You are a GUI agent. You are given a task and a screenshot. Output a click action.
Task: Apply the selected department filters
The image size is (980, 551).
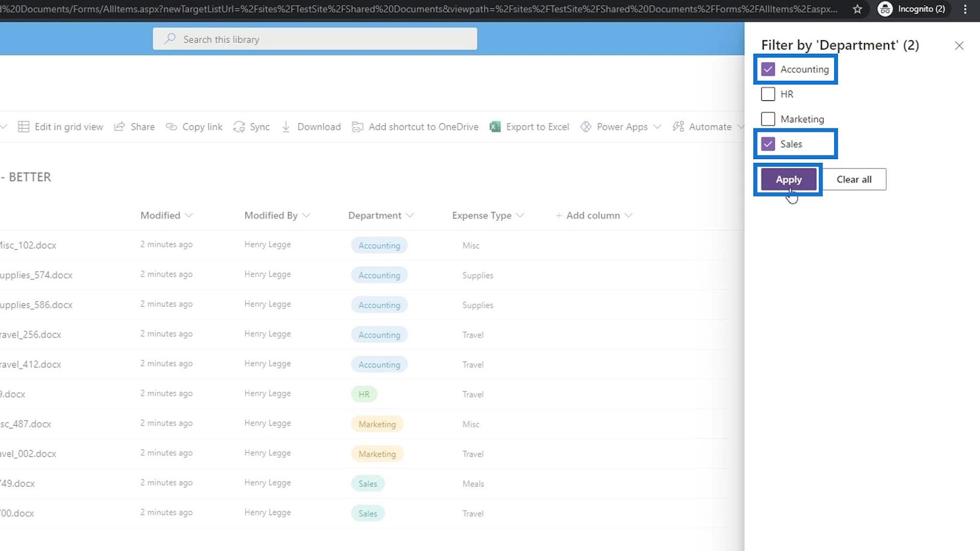click(788, 179)
